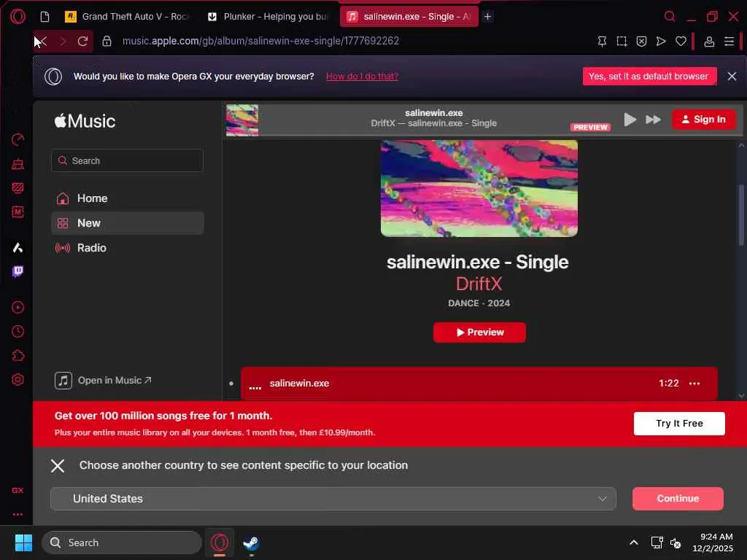Open the New section
The height and width of the screenshot is (560, 747).
pos(127,223)
